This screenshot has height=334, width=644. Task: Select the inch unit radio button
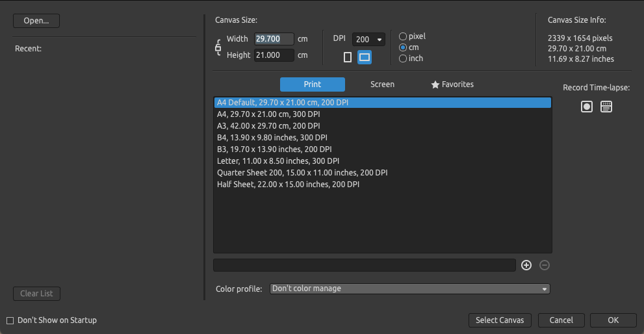click(x=403, y=58)
